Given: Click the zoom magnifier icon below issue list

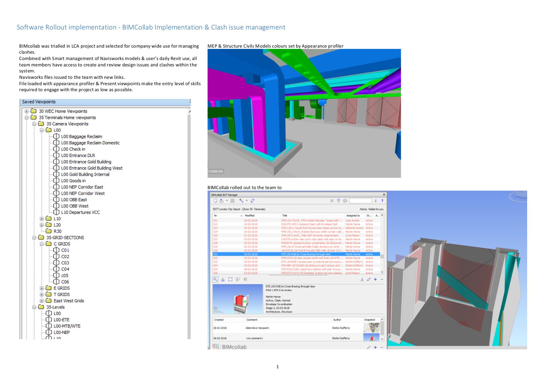Looking at the screenshot, I should coord(215,279).
